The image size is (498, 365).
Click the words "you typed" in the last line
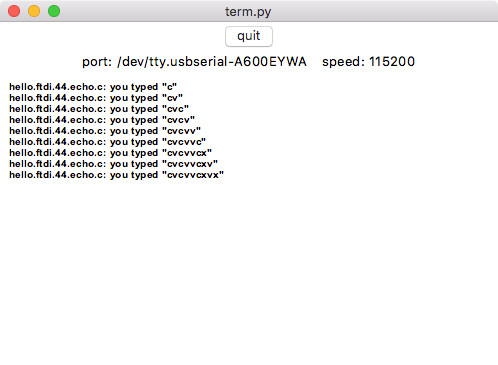(x=134, y=175)
